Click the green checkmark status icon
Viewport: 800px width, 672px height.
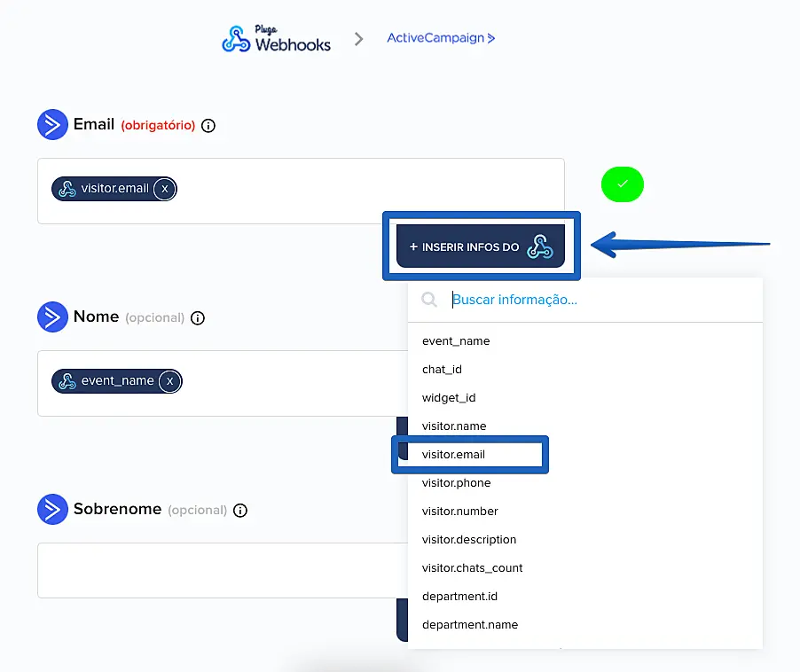(x=622, y=184)
